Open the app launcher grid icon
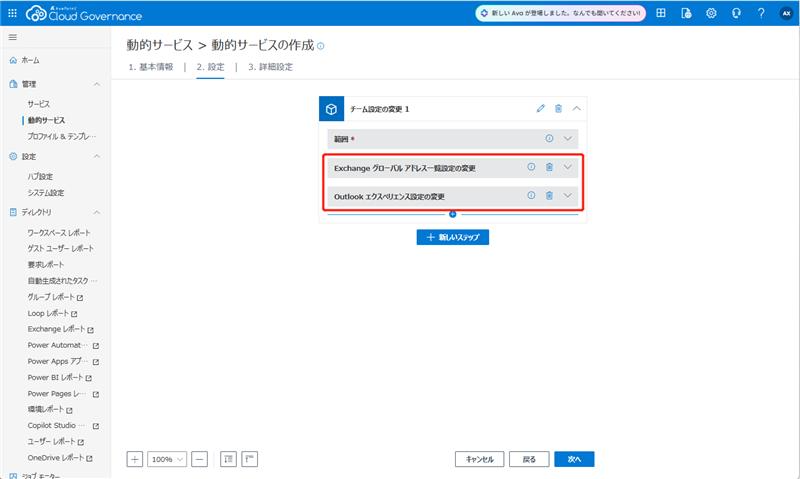Image resolution: width=800 pixels, height=479 pixels. 13,13
